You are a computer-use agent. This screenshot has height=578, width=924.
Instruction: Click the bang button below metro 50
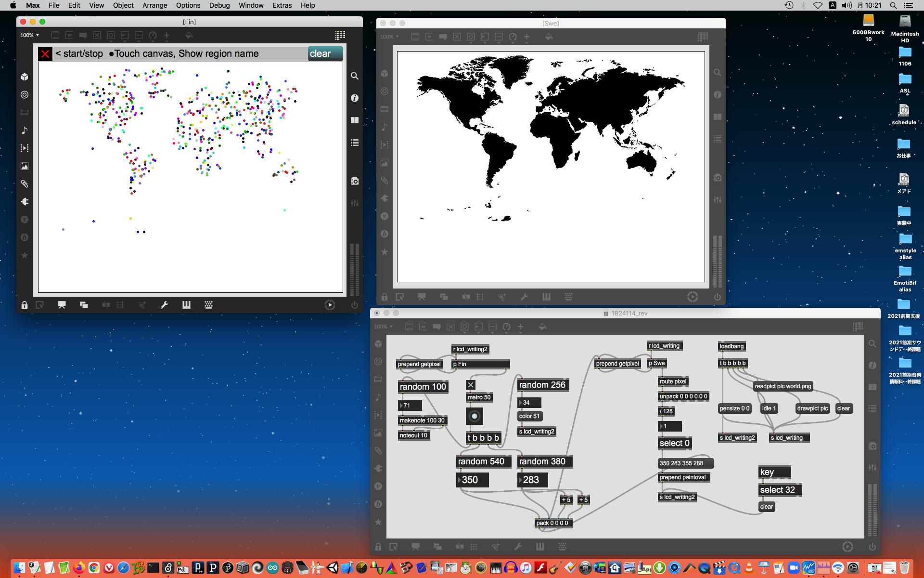pyautogui.click(x=474, y=416)
